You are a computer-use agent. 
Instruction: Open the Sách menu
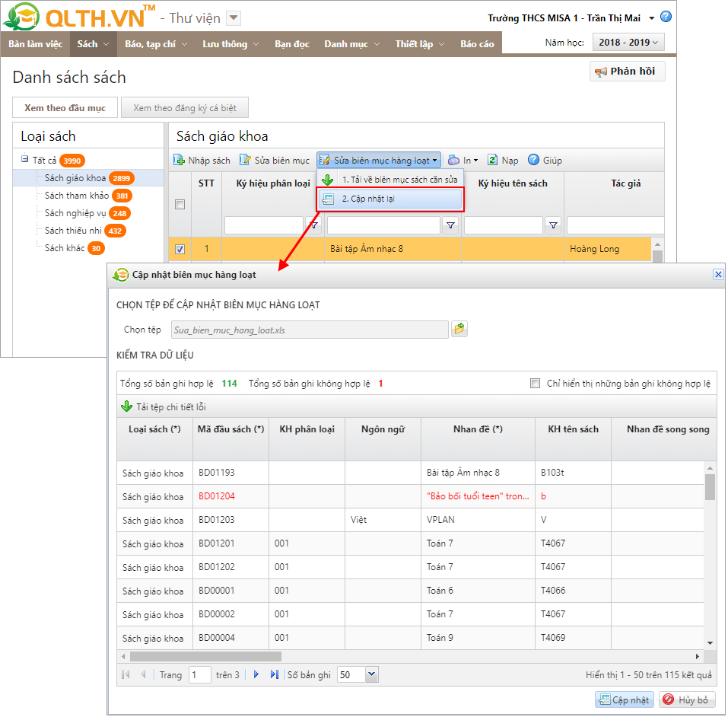93,44
